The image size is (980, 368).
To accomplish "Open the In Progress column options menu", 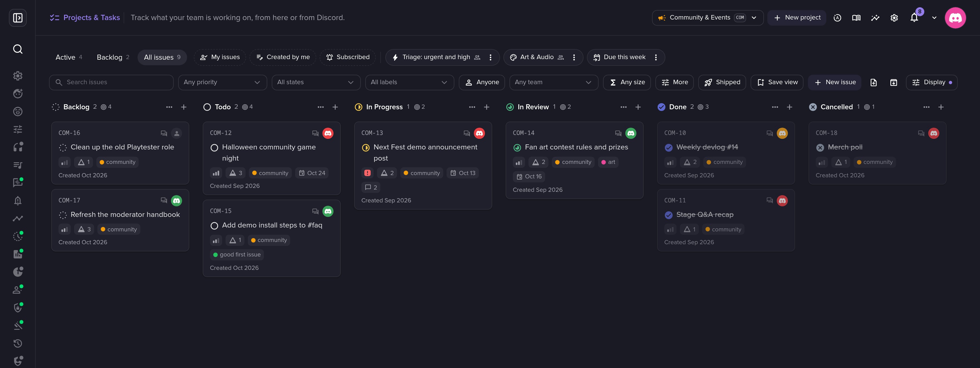I will [x=472, y=107].
